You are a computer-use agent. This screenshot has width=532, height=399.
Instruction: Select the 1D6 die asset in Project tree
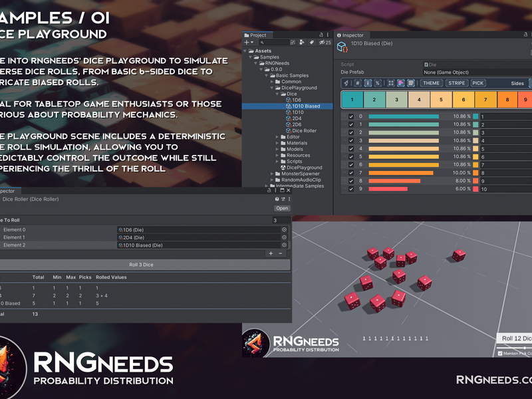click(x=293, y=100)
